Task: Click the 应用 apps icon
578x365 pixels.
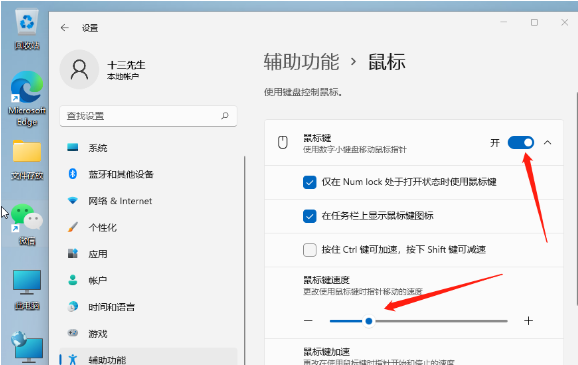Action: click(73, 253)
